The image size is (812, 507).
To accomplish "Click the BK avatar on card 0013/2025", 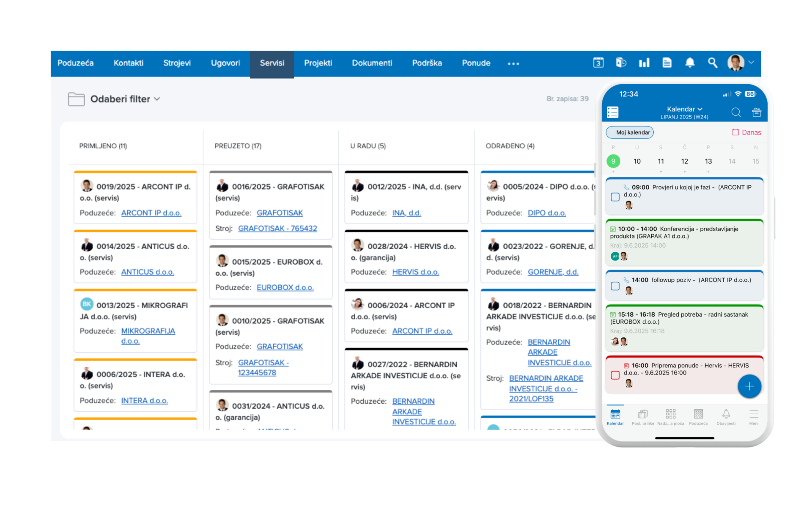I will tap(87, 304).
